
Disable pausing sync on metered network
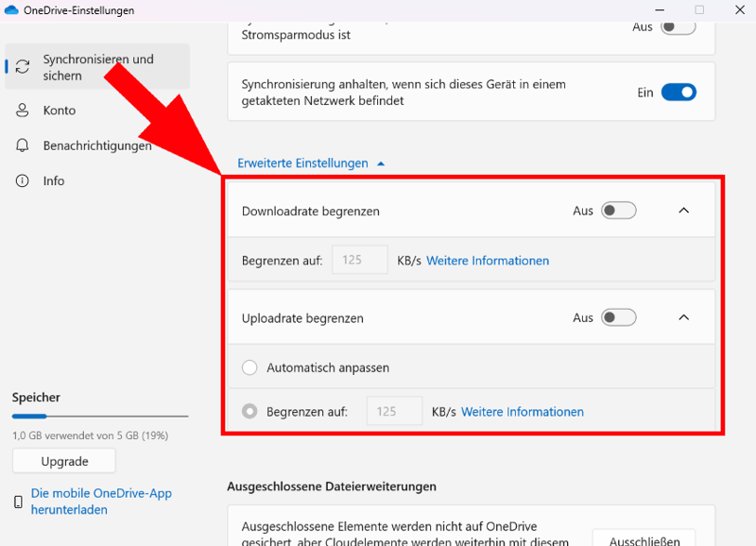[x=679, y=92]
